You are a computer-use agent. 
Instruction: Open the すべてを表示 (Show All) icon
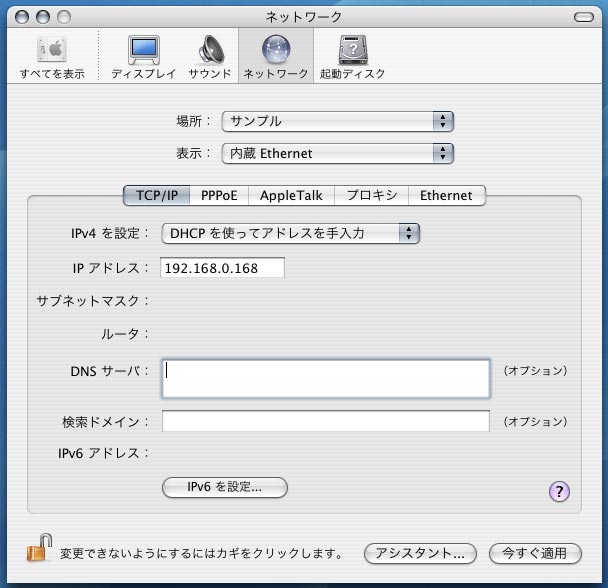click(52, 57)
